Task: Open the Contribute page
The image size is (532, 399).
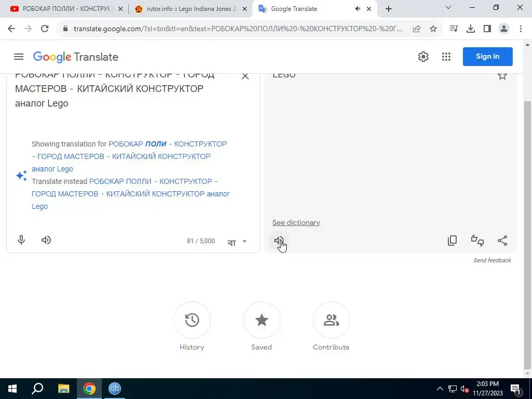Action: (331, 326)
